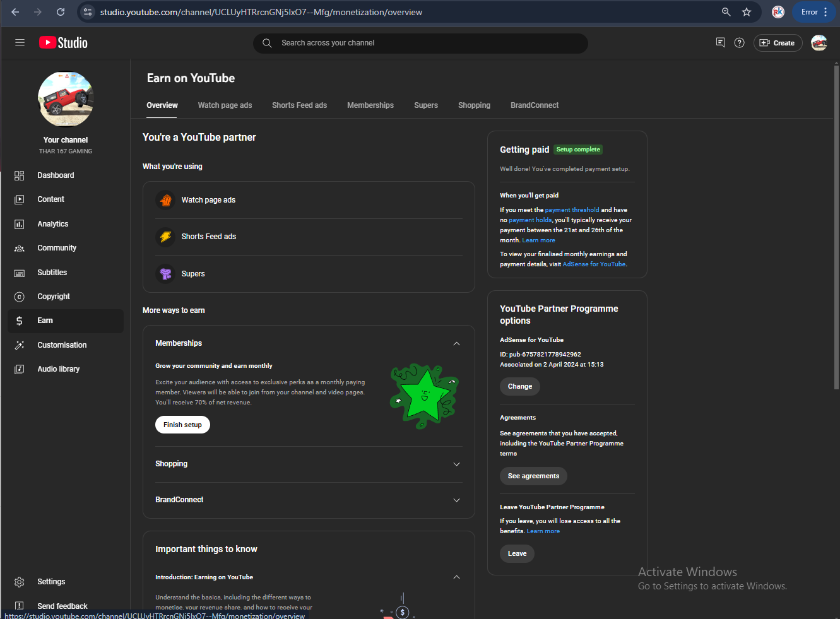The height and width of the screenshot is (619, 840).
Task: Expand the BrandConnect section
Action: (x=456, y=500)
